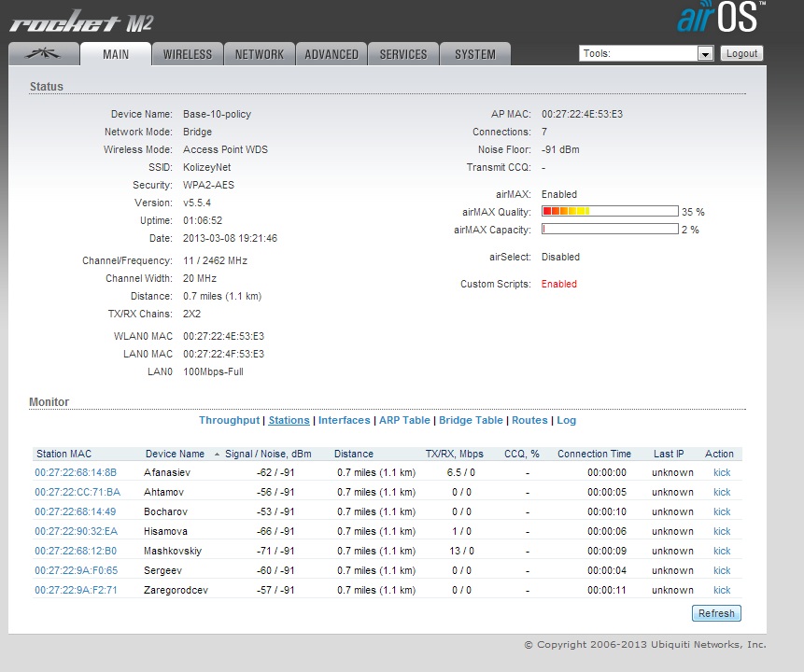Expand the Tools dropdown arrow

(x=706, y=54)
